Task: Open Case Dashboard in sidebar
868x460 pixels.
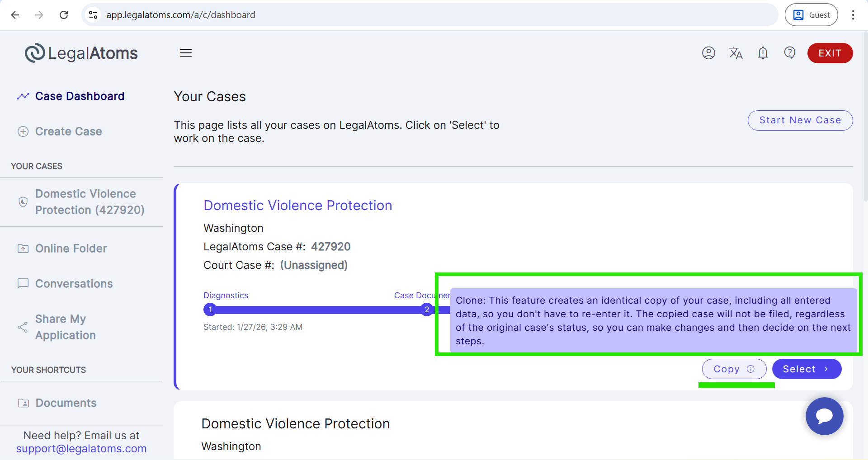Action: click(x=80, y=96)
